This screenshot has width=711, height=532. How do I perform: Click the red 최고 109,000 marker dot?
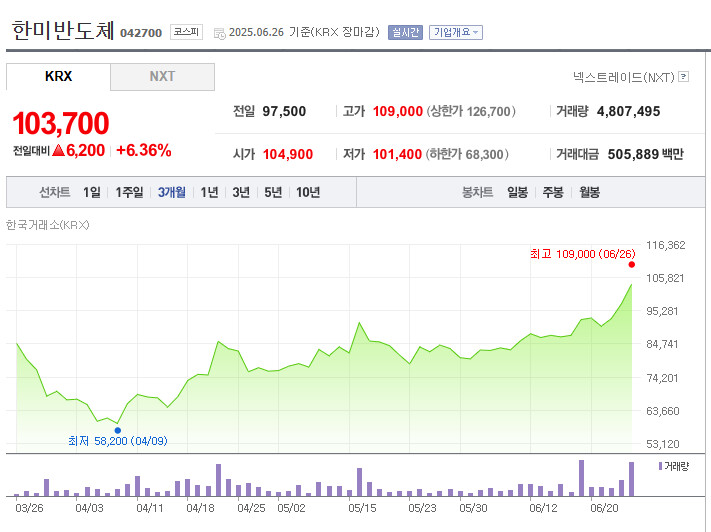click(x=632, y=264)
